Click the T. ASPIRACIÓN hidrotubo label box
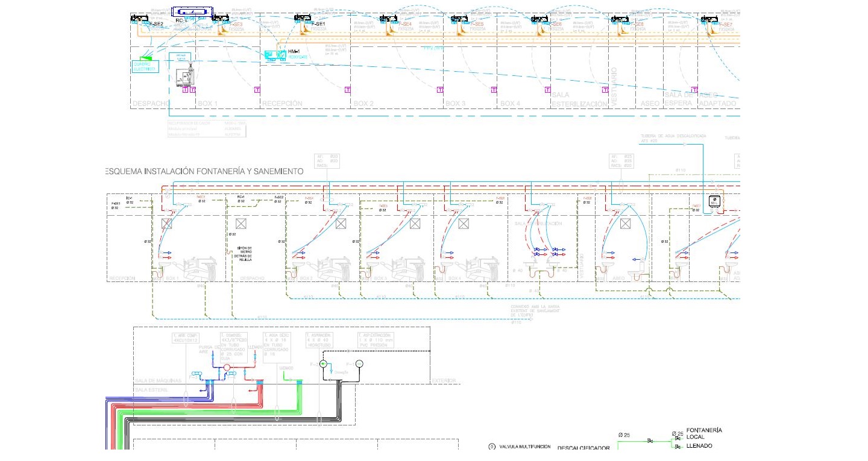 pyautogui.click(x=320, y=340)
